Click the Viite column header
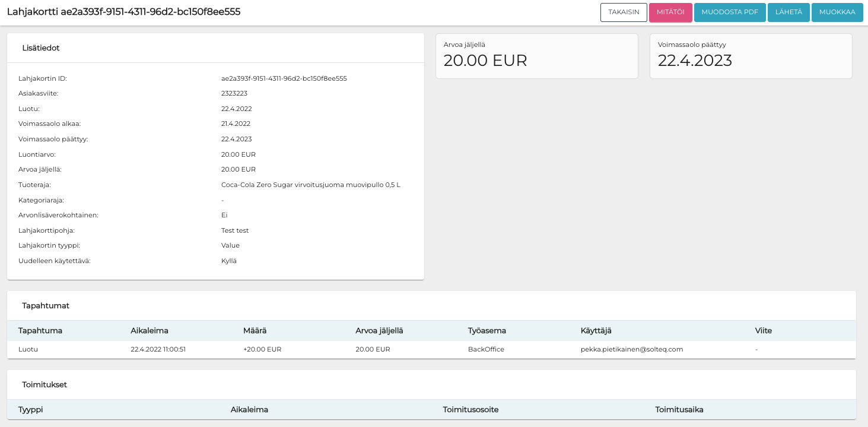The height and width of the screenshot is (427, 868). 764,331
